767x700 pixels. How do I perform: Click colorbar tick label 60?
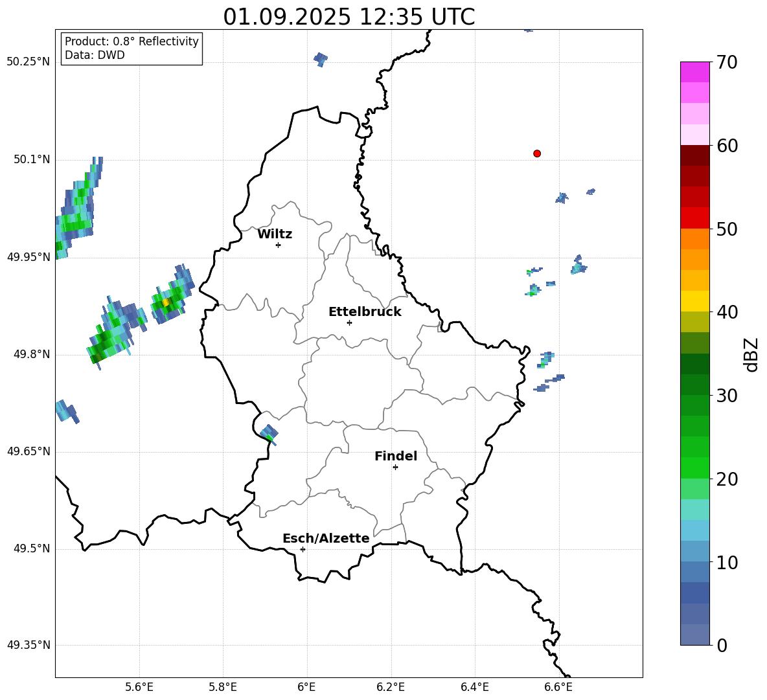point(727,146)
